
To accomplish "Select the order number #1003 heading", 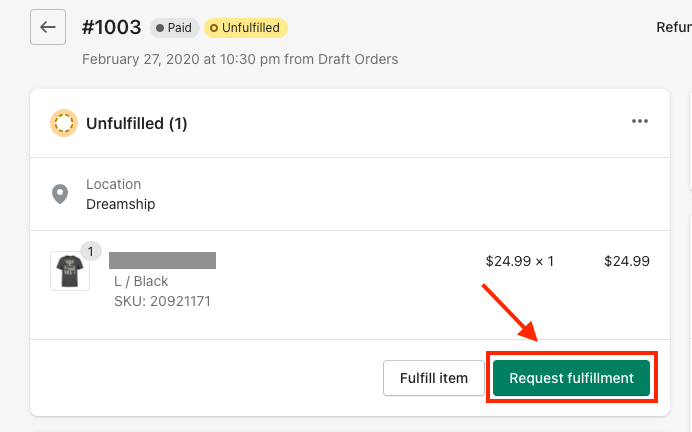I will point(110,28).
